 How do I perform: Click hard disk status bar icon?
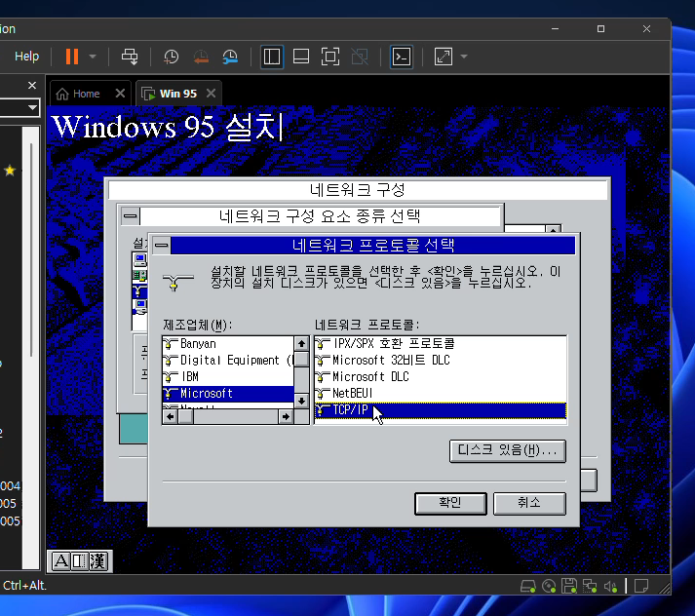[528, 587]
